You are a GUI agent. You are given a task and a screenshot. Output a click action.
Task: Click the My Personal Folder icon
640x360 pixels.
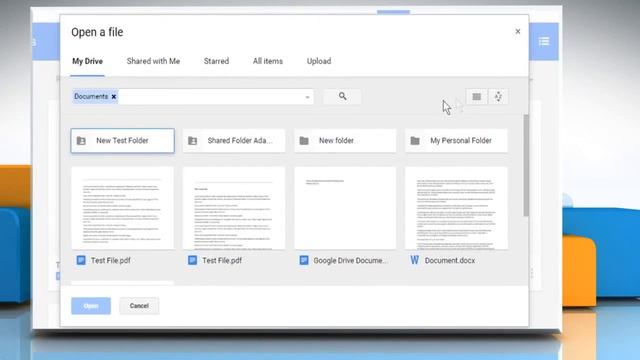415,141
